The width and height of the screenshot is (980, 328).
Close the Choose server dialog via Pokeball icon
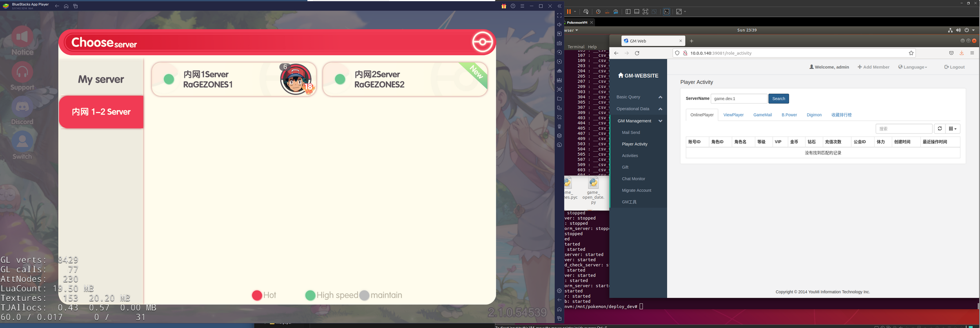click(x=483, y=42)
